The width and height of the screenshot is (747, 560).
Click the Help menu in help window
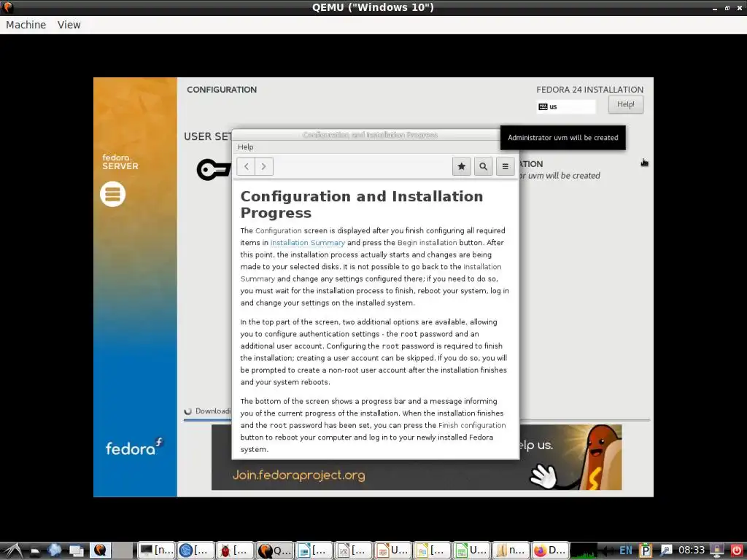coord(245,147)
